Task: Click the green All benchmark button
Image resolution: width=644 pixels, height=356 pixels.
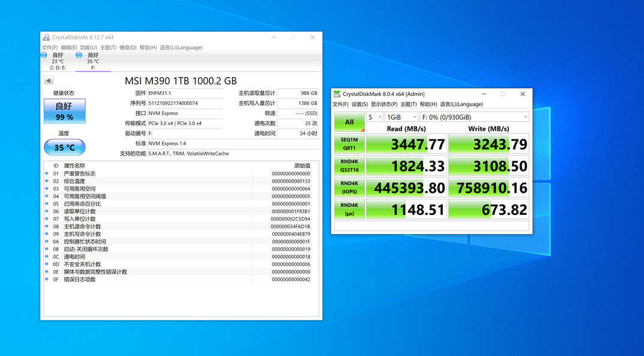Action: [x=349, y=122]
